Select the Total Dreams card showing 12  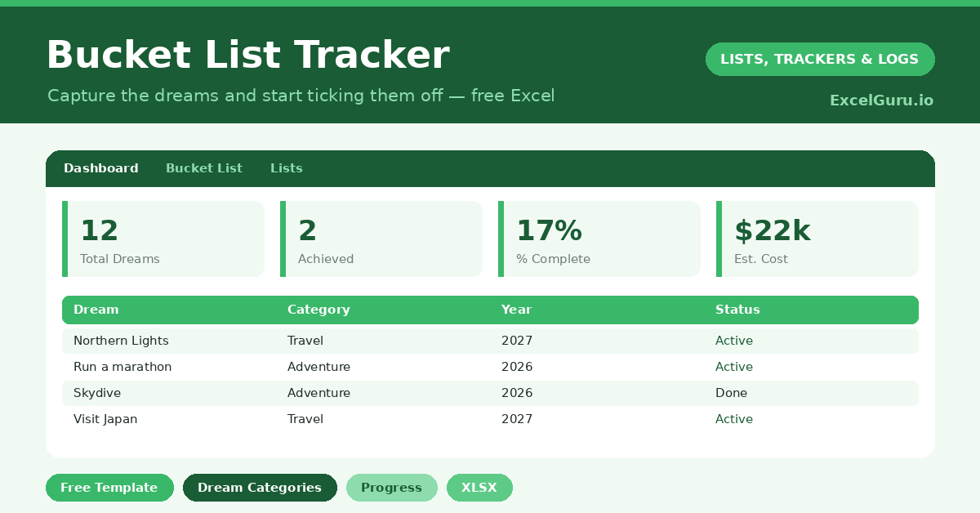tap(163, 239)
